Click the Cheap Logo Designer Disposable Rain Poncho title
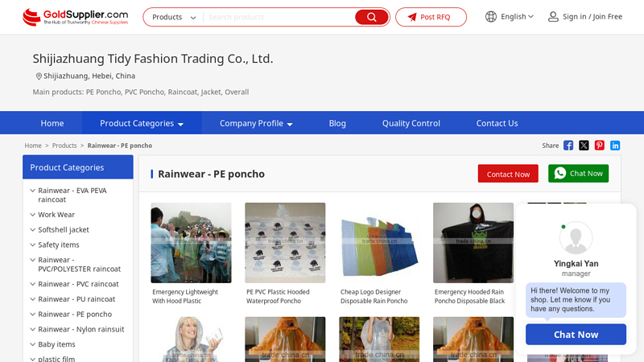This screenshot has height=362, width=644. tap(374, 296)
